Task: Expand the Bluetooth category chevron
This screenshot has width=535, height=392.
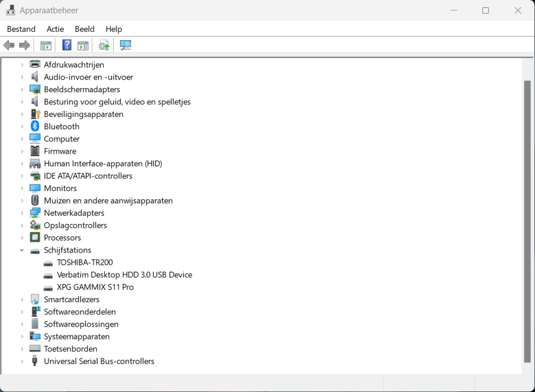Action: (x=22, y=126)
